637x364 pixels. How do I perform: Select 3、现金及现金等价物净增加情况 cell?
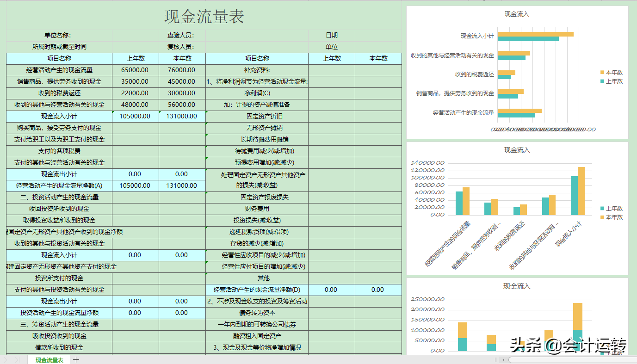coord(257,347)
